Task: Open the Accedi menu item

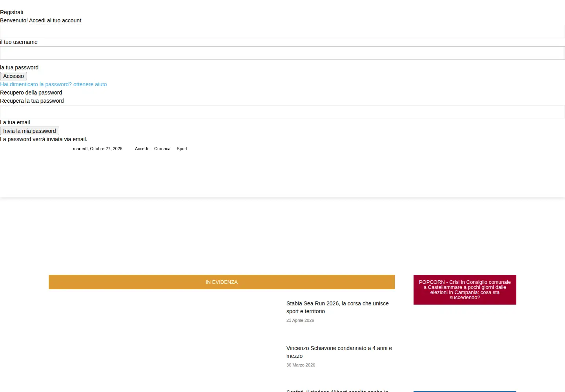Action: 141,149
